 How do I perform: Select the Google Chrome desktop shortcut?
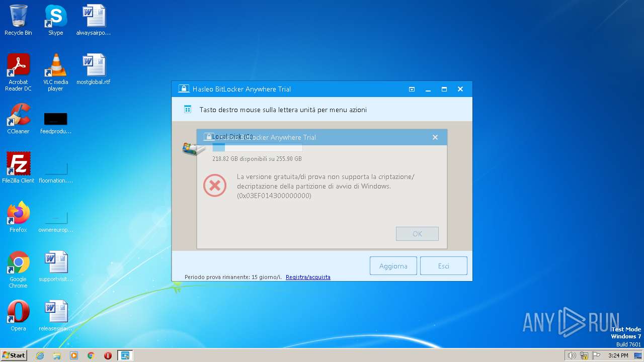[x=18, y=269]
